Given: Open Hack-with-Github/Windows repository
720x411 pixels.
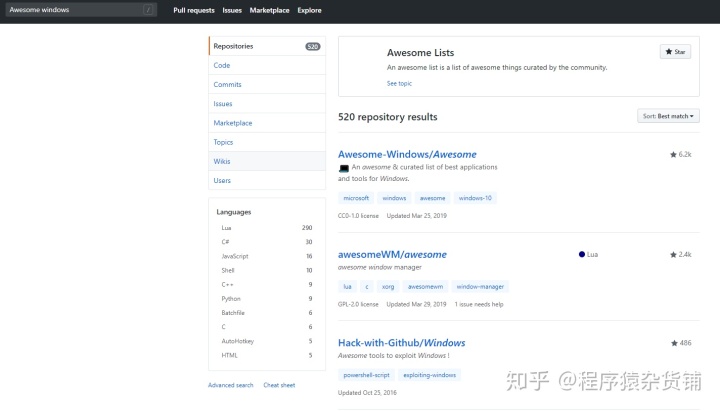Looking at the screenshot, I should tap(401, 343).
